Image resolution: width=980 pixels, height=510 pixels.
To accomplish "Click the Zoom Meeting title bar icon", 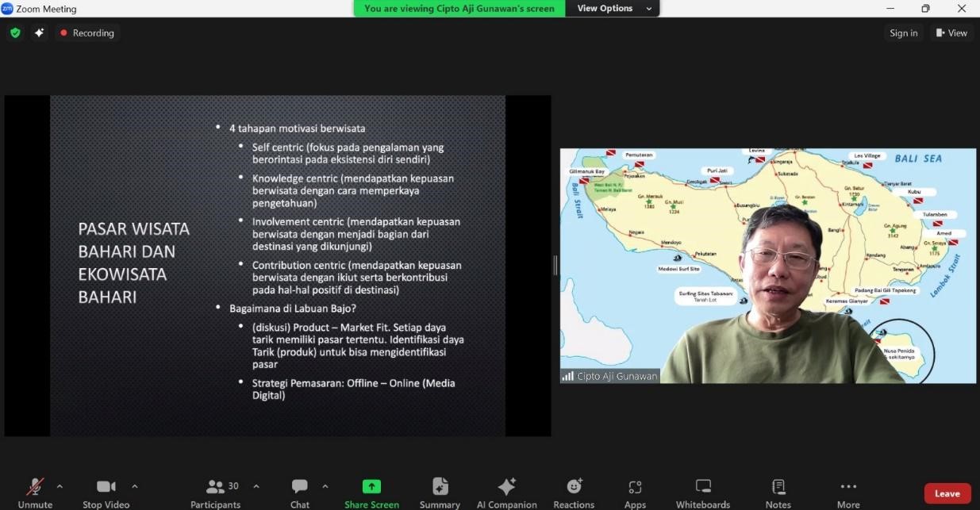I will 7,9.
